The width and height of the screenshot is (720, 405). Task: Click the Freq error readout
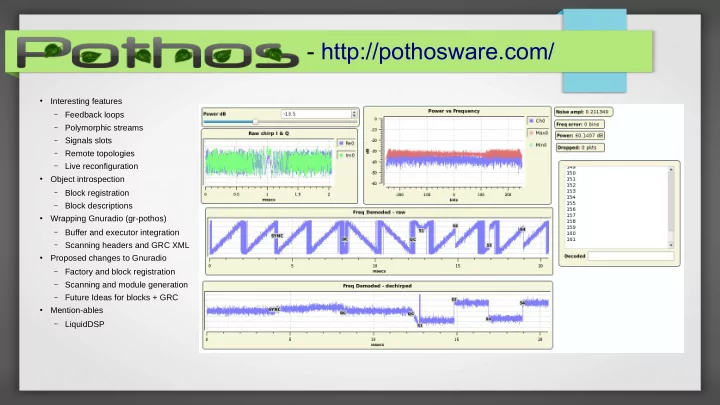coord(579,124)
